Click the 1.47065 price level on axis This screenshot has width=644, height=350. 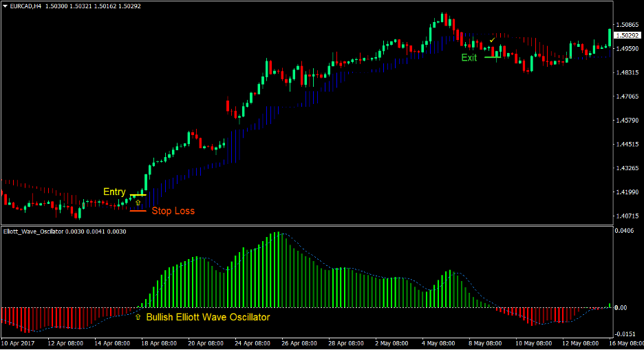(x=627, y=96)
